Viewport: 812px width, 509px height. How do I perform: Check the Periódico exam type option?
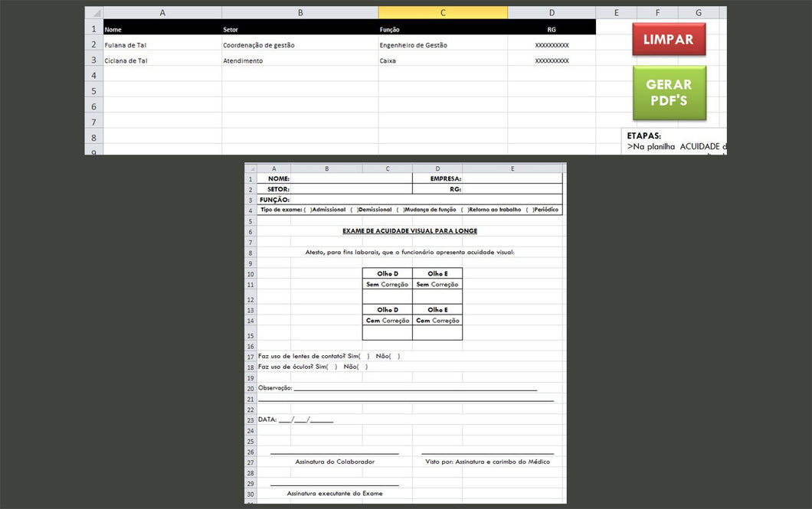(x=529, y=210)
